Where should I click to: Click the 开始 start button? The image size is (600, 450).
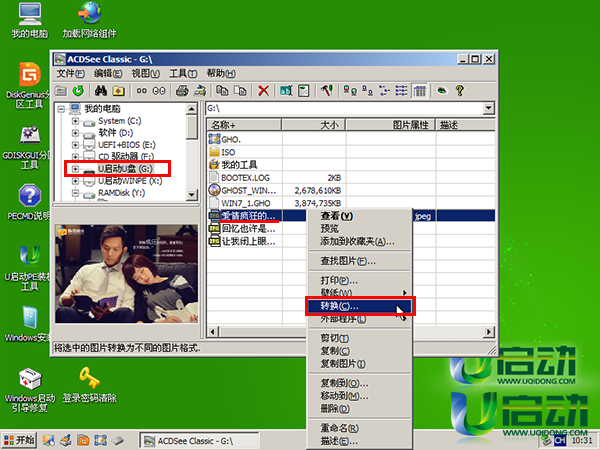tap(19, 440)
